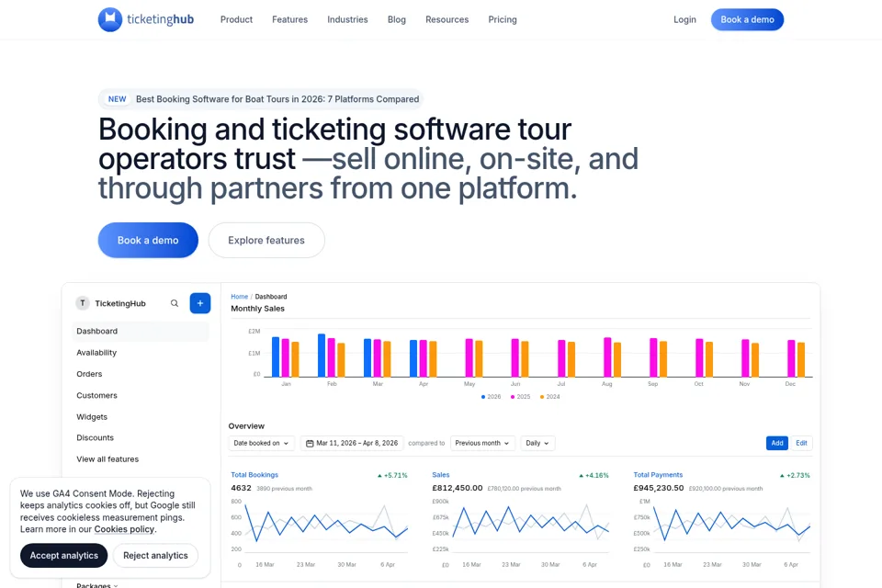The image size is (882, 588).
Task: Select Availability in the sidebar
Action: [x=96, y=353]
